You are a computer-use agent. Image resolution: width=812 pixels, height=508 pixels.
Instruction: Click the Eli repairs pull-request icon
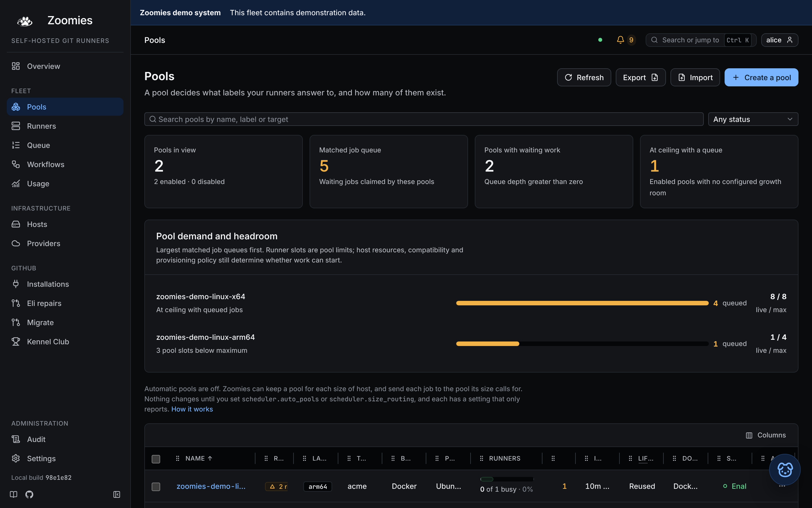coord(16,303)
